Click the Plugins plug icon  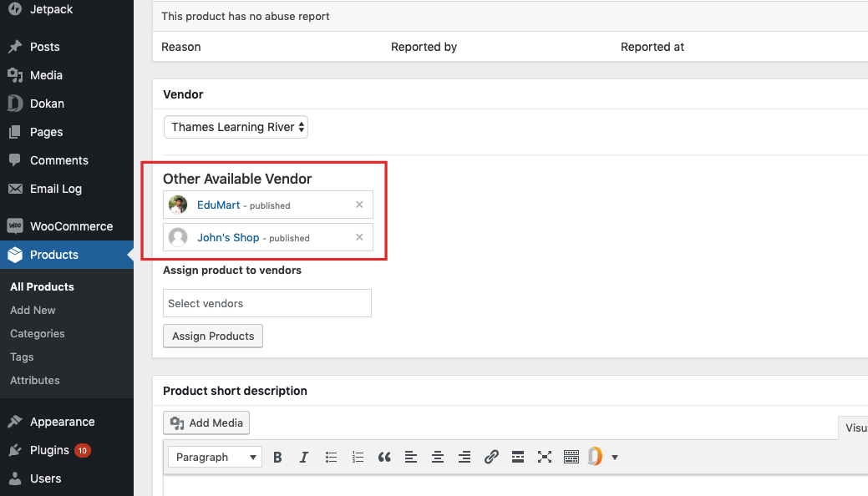point(15,450)
